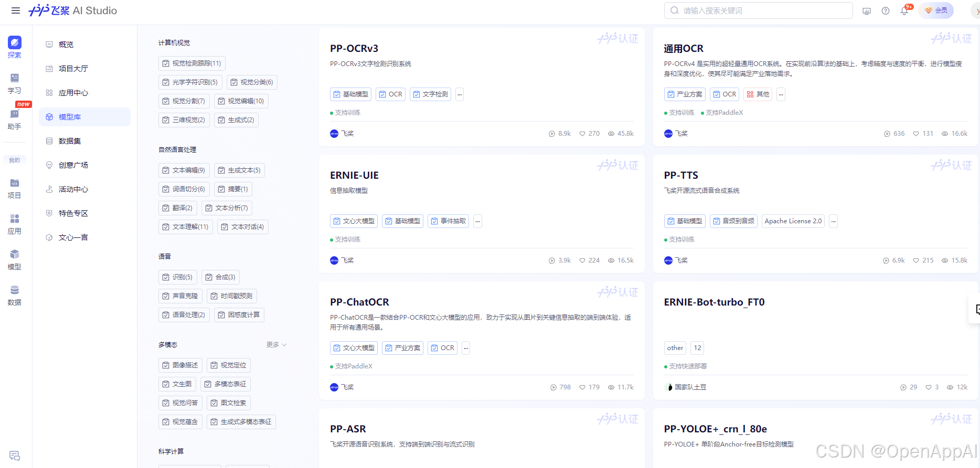Click Apache License 2.0 tag on PP-TTS

click(x=793, y=221)
